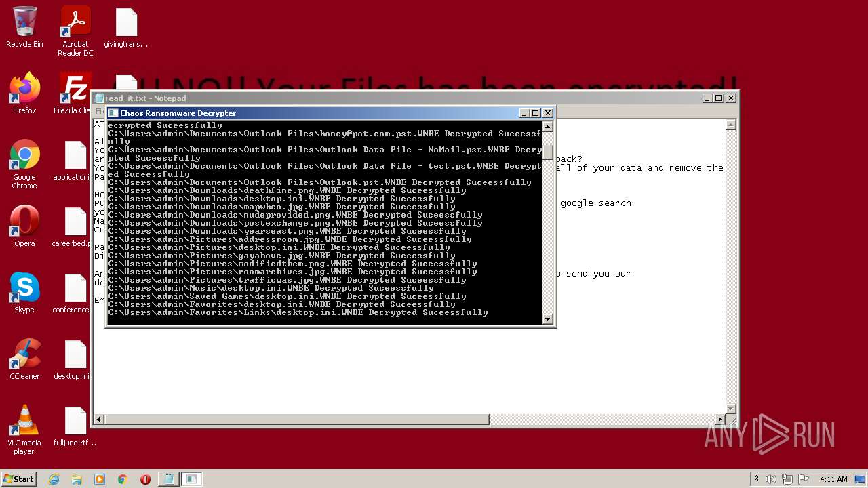
Task: Click the deathfine.png.WNBE decrypted line
Action: tap(288, 190)
